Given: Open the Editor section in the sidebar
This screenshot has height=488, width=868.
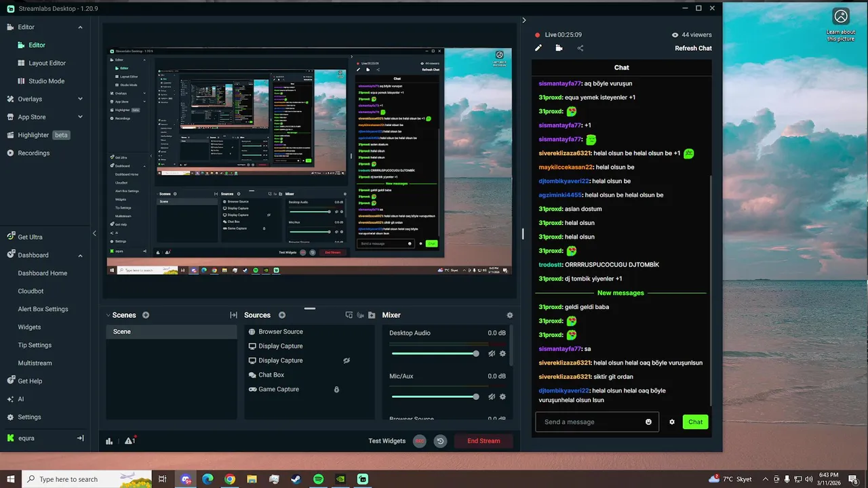Looking at the screenshot, I should [26, 27].
